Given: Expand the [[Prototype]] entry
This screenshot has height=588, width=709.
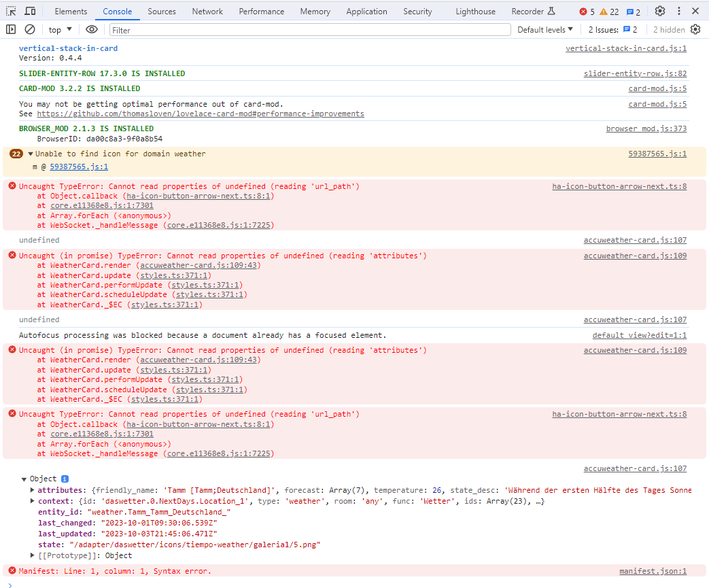Looking at the screenshot, I should [32, 555].
